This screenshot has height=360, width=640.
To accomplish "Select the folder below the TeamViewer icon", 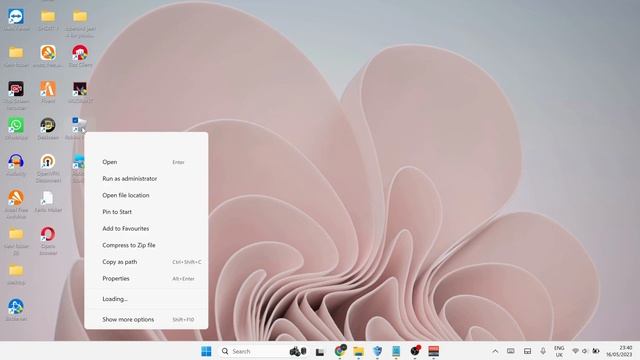I will click(x=16, y=53).
